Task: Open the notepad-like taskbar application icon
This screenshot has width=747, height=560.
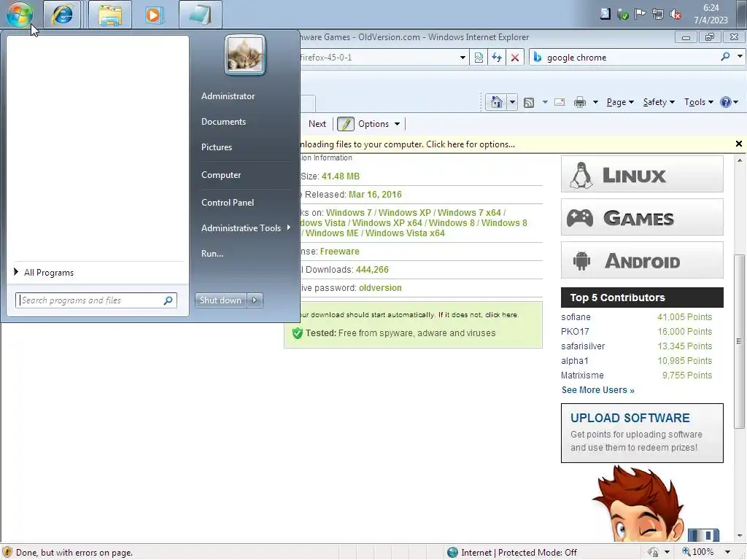Action: pyautogui.click(x=201, y=15)
